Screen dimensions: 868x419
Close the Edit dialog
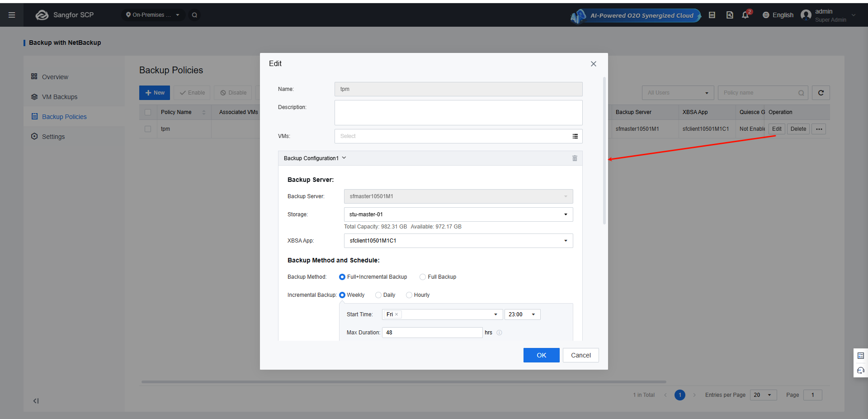594,64
